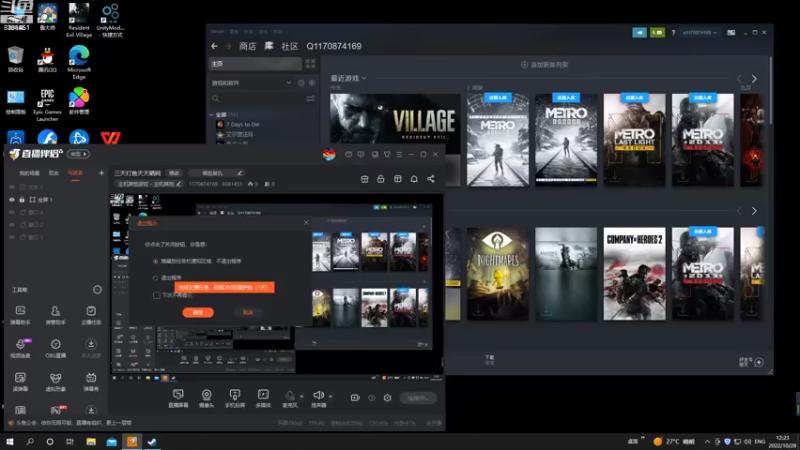800x450 pixels.
Task: Open 房管助手 tool in toolbox
Action: pyautogui.click(x=56, y=315)
